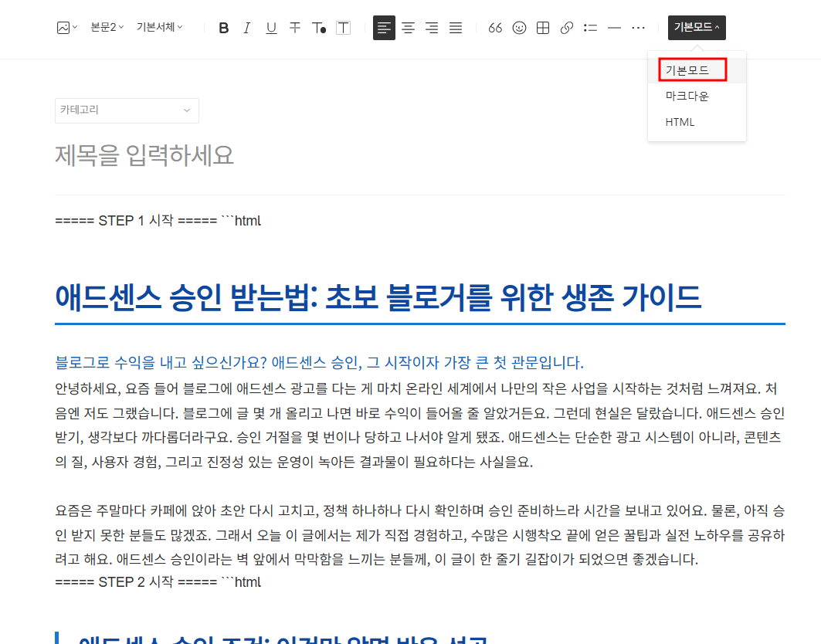The width and height of the screenshot is (821, 644).
Task: Click the paragraph starting '안녕하세요, 요즘 들어'
Action: (420, 425)
